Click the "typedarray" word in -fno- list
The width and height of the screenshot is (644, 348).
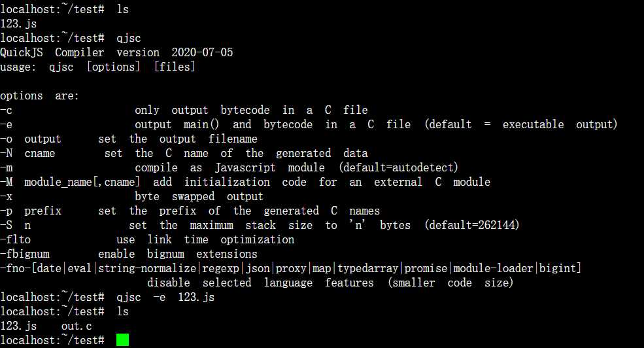[x=368, y=268]
